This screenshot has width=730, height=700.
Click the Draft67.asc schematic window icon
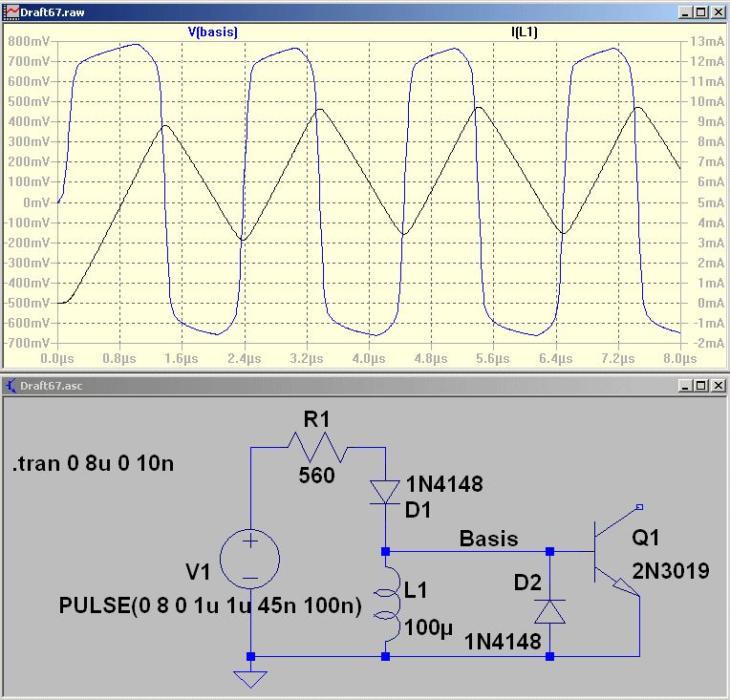point(11,386)
